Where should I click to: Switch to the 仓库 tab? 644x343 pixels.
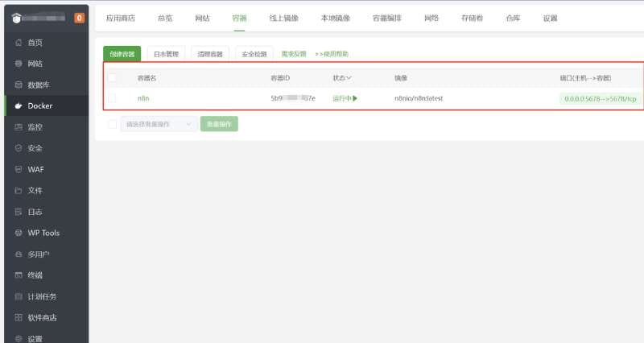tap(513, 18)
